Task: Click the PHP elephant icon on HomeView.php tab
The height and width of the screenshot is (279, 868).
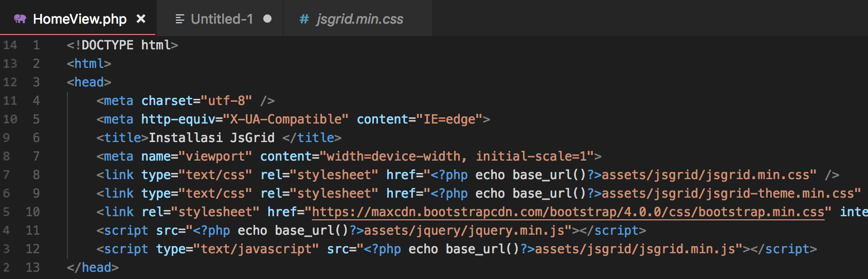Action: point(20,19)
